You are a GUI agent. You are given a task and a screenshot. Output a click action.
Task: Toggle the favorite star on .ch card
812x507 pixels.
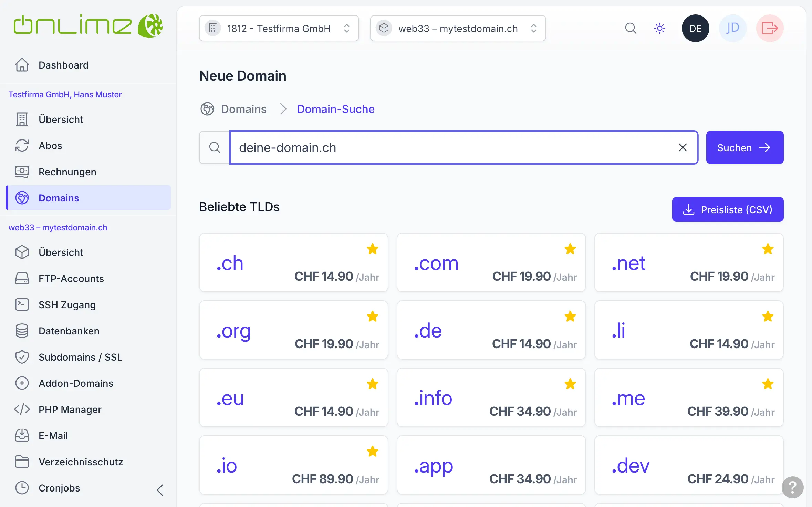[373, 249]
